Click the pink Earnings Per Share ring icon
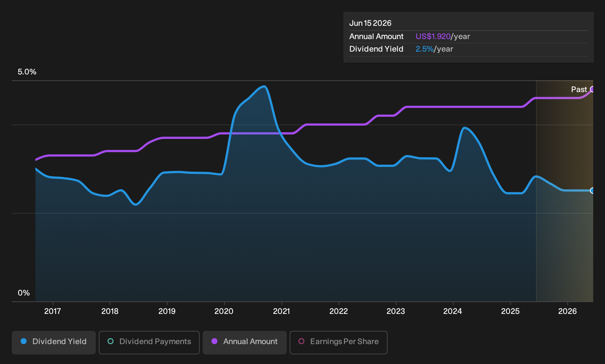 pos(301,341)
